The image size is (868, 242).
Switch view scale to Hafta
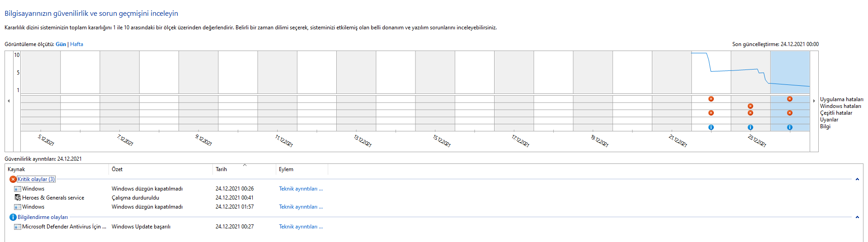[76, 44]
